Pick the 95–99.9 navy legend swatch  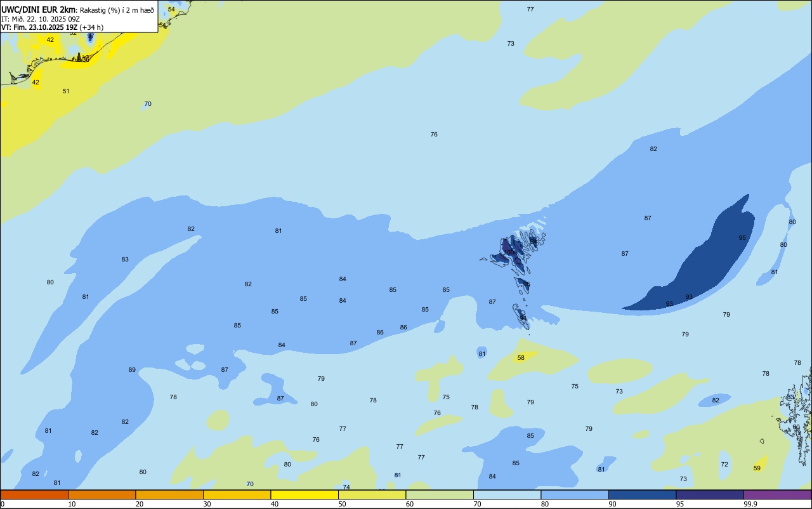tap(710, 494)
